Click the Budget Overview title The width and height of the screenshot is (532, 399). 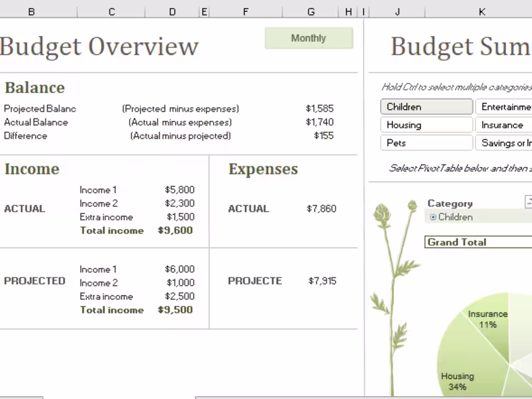click(99, 47)
